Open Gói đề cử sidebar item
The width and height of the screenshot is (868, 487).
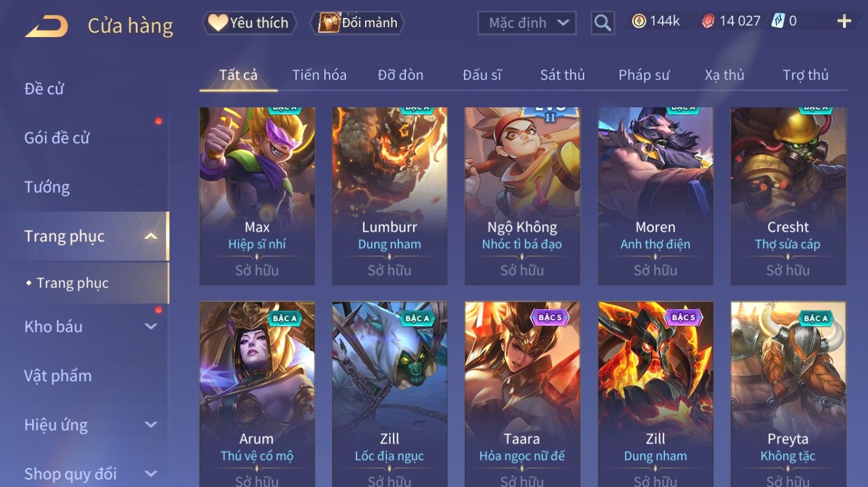pos(57,138)
